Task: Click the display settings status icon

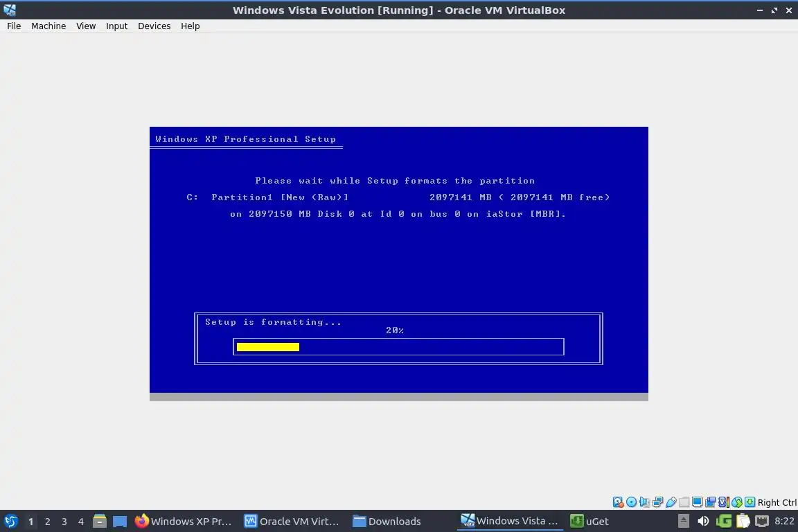Action: [x=698, y=502]
